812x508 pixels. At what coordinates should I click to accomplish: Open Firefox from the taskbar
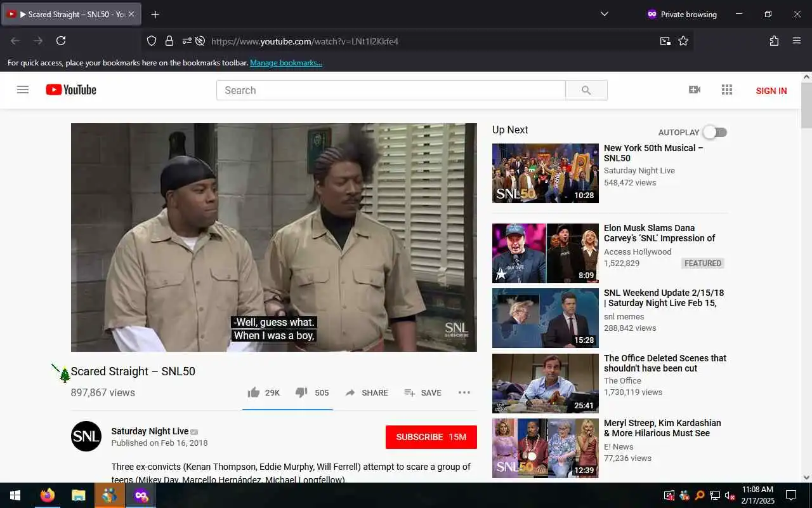coord(48,495)
